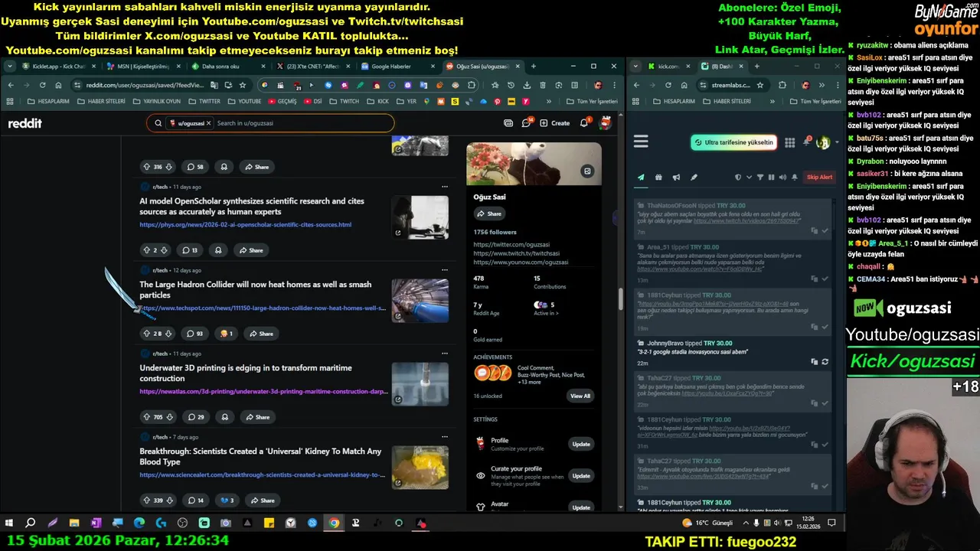The width and height of the screenshot is (980, 551).
Task: Open HABER SİTELERİ bookmark folder in Reddit window
Action: (101, 101)
